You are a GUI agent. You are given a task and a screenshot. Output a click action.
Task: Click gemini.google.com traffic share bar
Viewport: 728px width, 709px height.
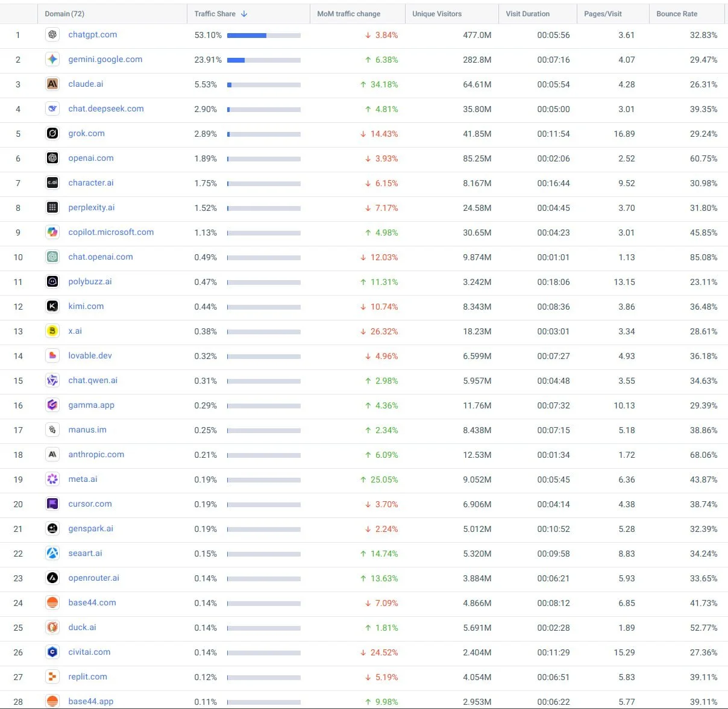[264, 60]
